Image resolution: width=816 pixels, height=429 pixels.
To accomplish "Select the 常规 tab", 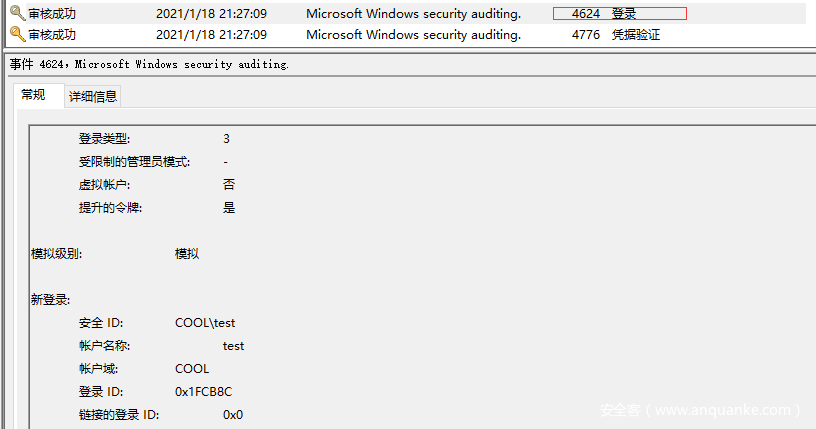I will 33,95.
